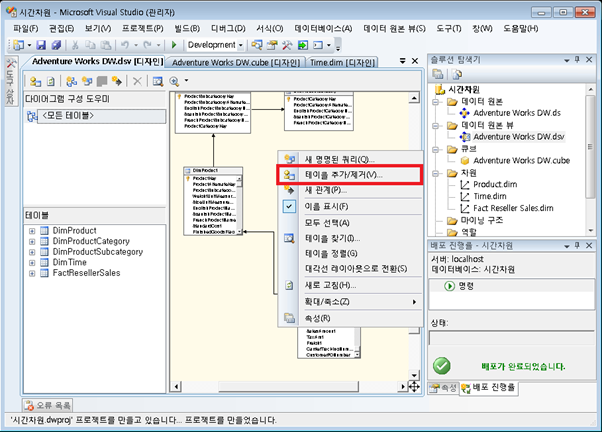Choose 새 관계 from context menu
Viewport: 602px width, 432px height.
[350, 190]
